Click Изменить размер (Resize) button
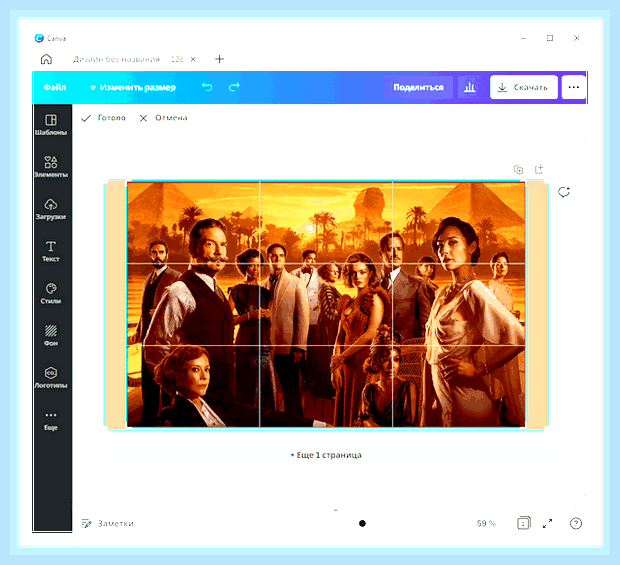Viewport: 620px width, 565px height. point(133,87)
